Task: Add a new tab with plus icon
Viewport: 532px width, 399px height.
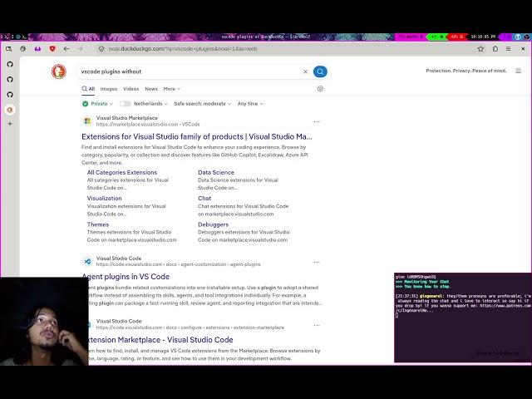Action: [x=10, y=124]
